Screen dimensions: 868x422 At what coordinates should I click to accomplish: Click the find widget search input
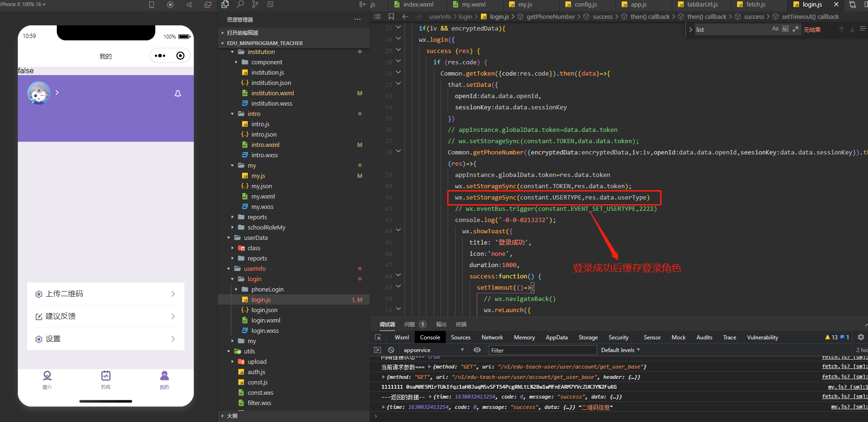pos(732,30)
